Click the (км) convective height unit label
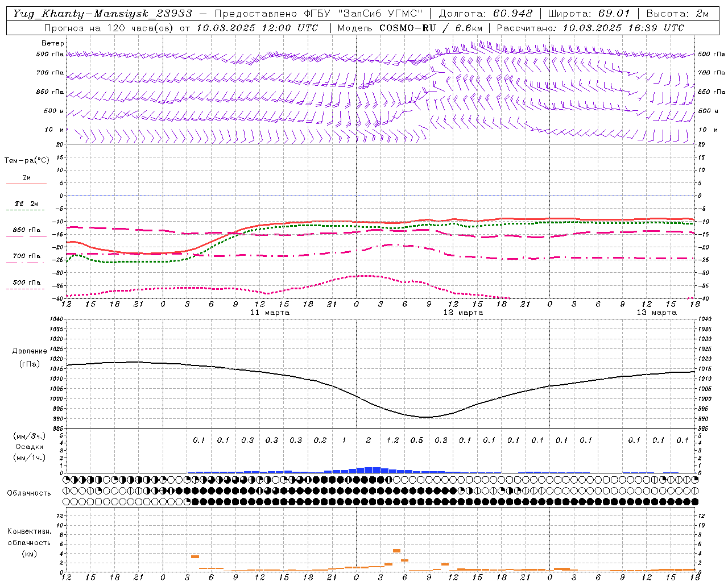 click(x=30, y=553)
